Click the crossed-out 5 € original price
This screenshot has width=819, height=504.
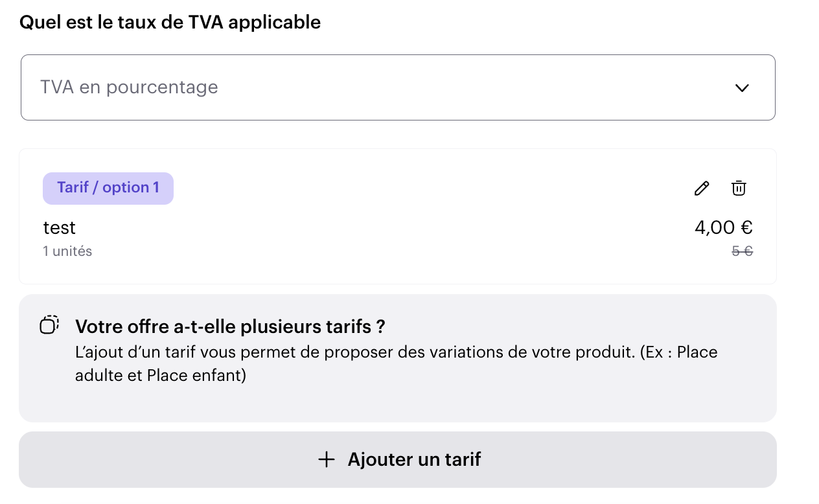(742, 251)
